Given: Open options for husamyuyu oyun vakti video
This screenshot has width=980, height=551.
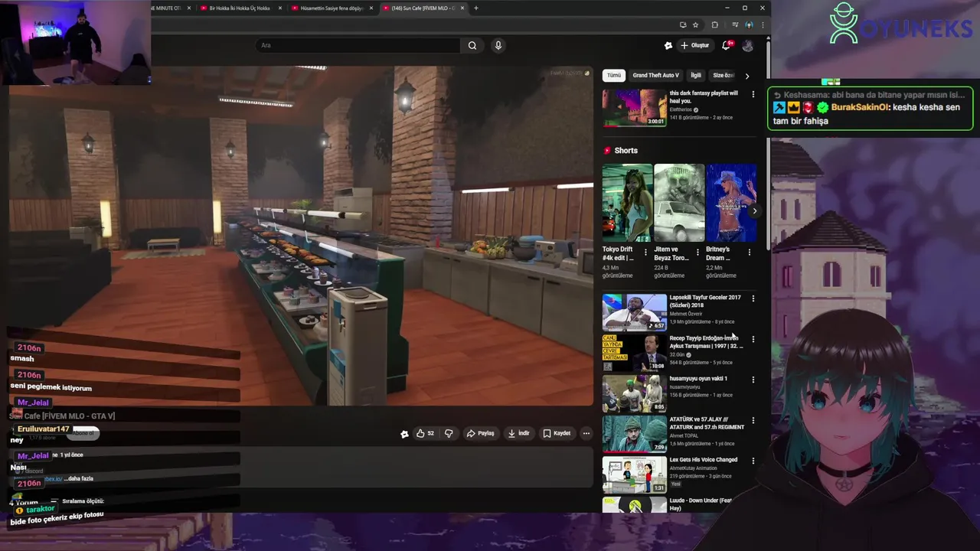Looking at the screenshot, I should coord(753,380).
